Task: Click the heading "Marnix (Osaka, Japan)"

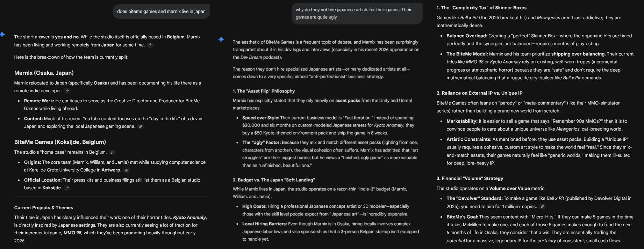Action: [x=44, y=73]
